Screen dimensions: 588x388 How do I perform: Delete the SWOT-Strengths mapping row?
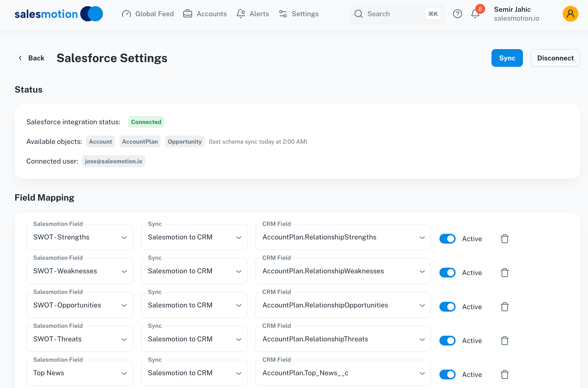tap(504, 239)
